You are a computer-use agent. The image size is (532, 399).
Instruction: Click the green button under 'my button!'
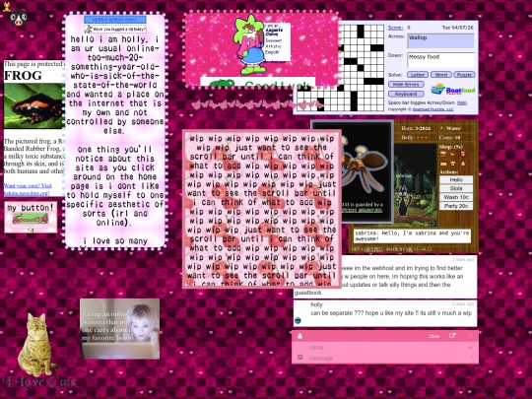pos(30,219)
